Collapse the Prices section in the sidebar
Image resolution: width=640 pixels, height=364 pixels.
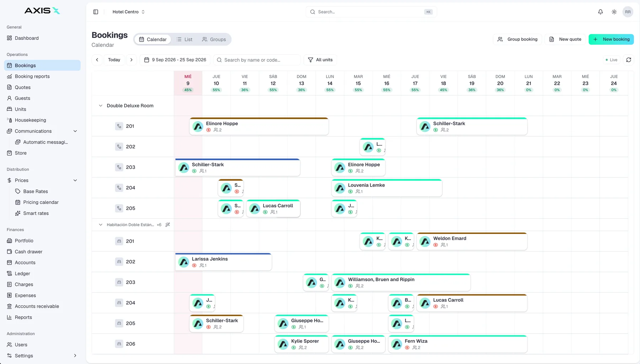tap(75, 180)
